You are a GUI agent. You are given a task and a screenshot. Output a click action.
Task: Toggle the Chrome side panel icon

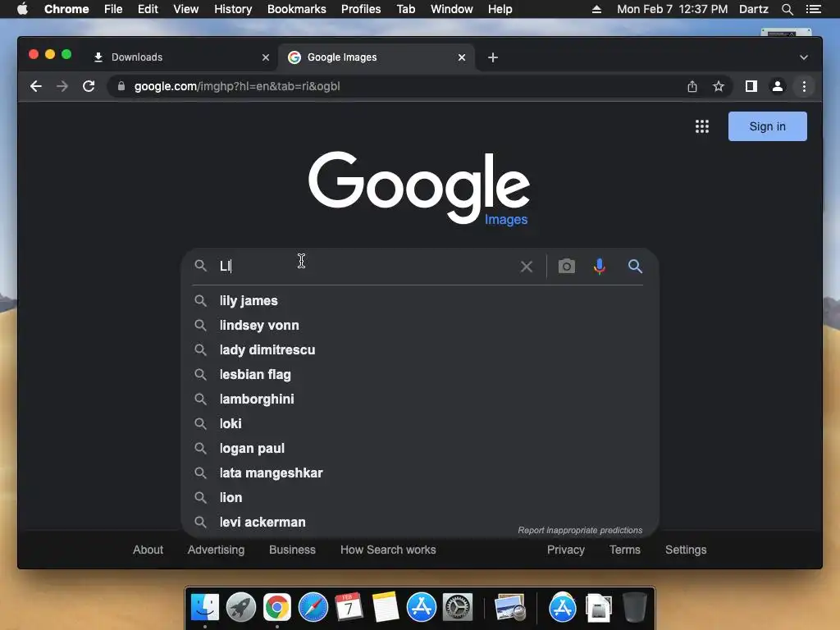click(x=751, y=86)
